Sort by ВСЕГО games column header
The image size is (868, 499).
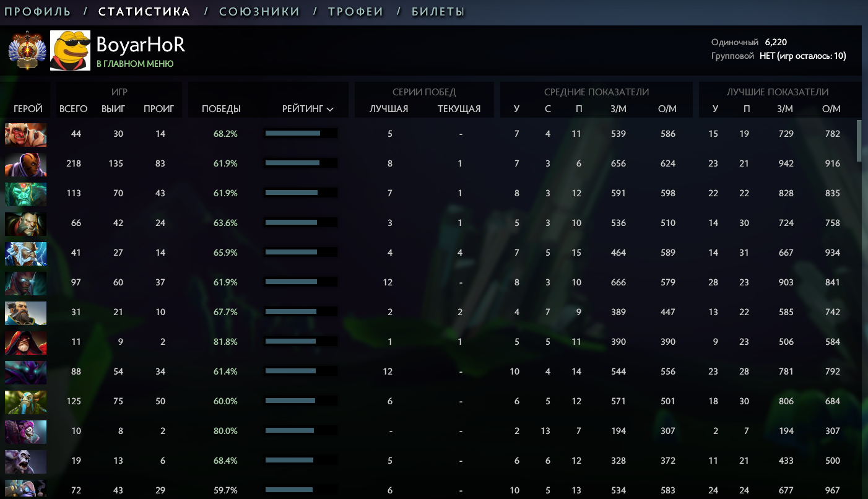[x=73, y=109]
